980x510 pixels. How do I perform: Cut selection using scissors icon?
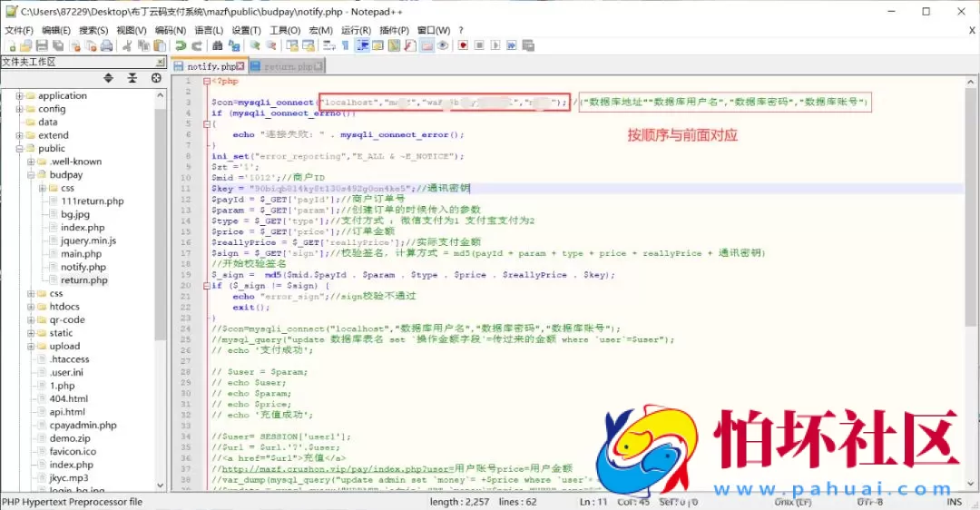tap(127, 45)
